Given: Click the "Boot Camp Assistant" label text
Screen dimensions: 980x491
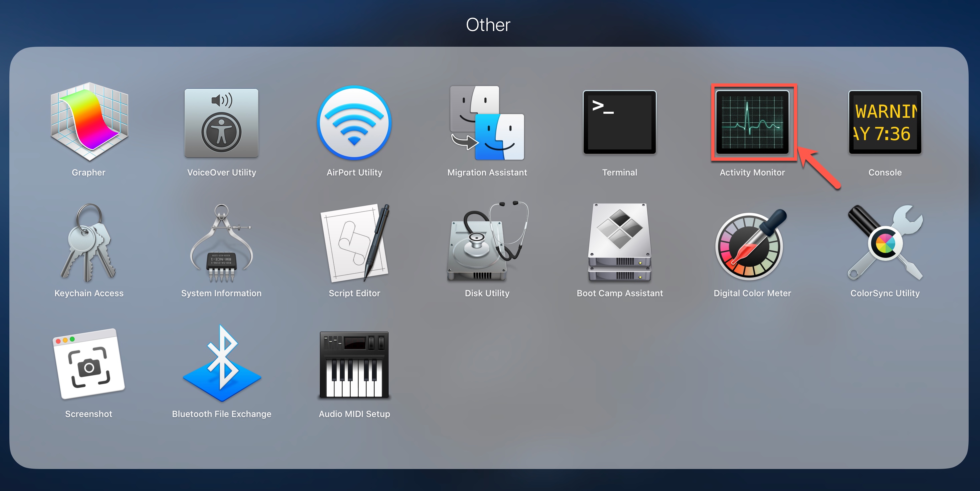Looking at the screenshot, I should [x=620, y=293].
